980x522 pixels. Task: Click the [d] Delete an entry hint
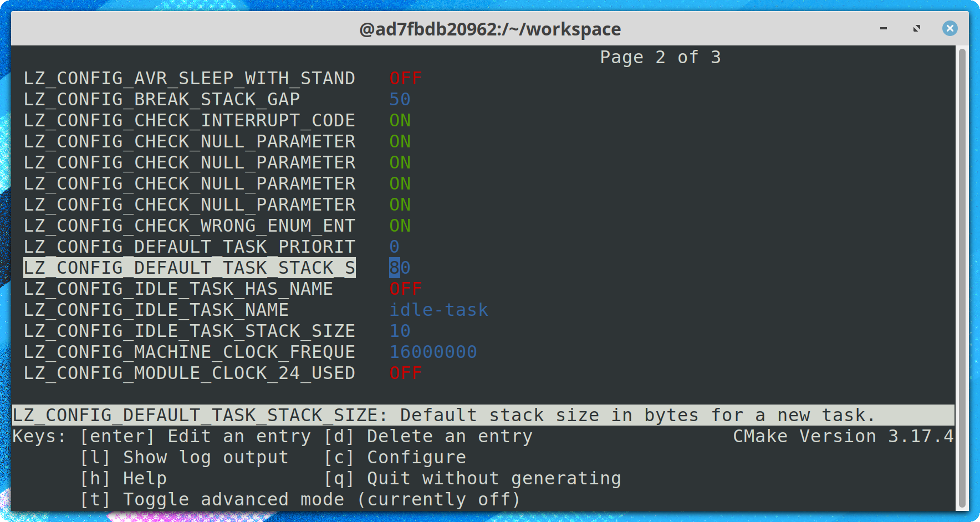point(428,436)
